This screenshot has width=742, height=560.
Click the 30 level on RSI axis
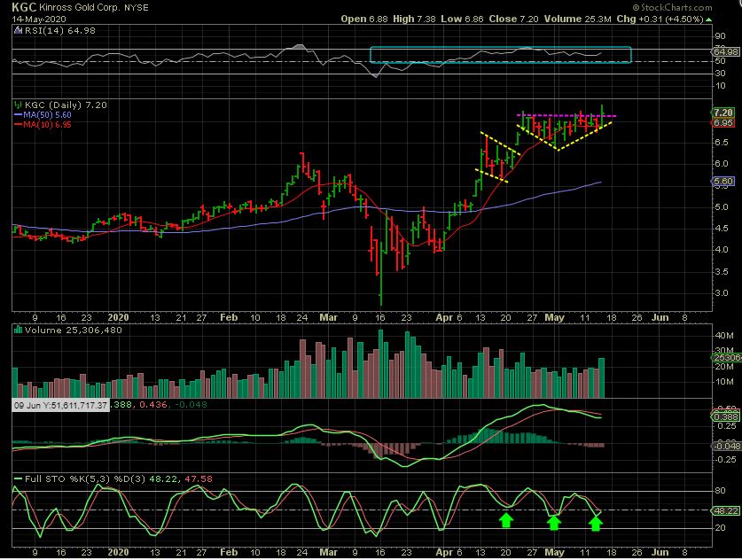pyautogui.click(x=720, y=73)
